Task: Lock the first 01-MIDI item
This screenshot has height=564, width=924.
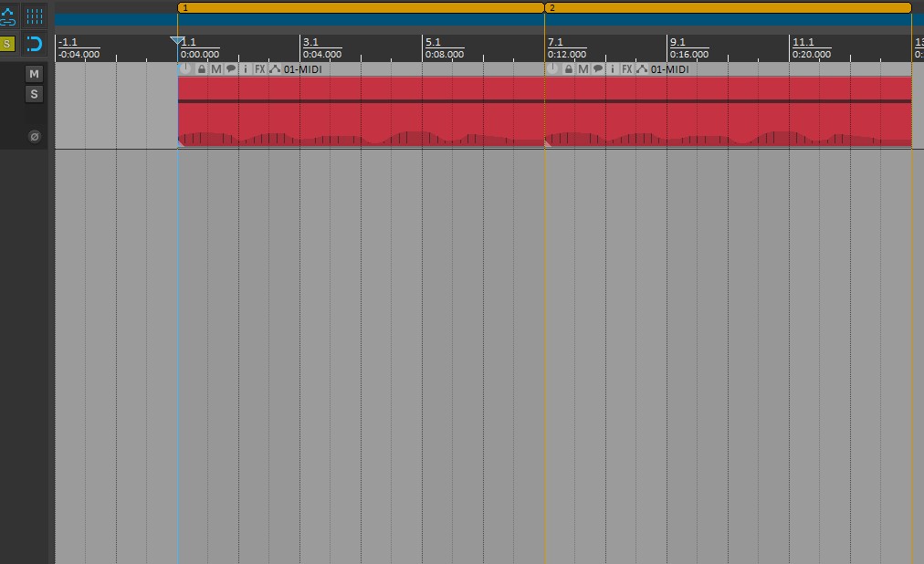Action: click(202, 68)
